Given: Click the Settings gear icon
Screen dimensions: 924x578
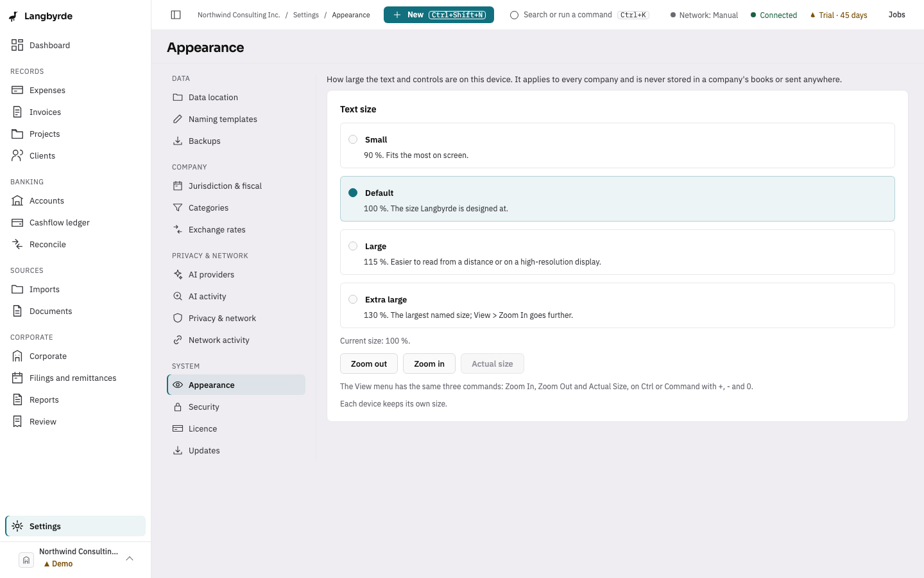Looking at the screenshot, I should [17, 526].
